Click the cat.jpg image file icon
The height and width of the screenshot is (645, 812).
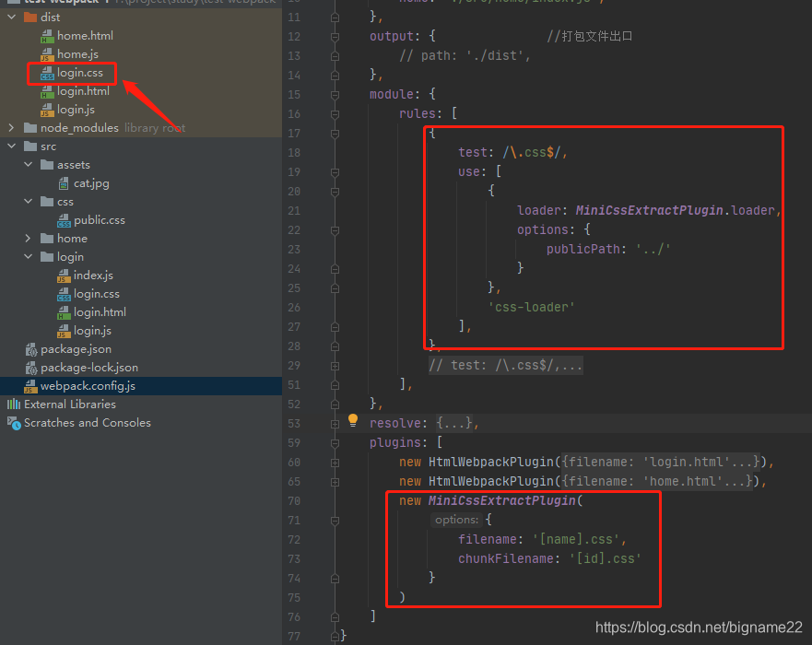click(x=64, y=183)
